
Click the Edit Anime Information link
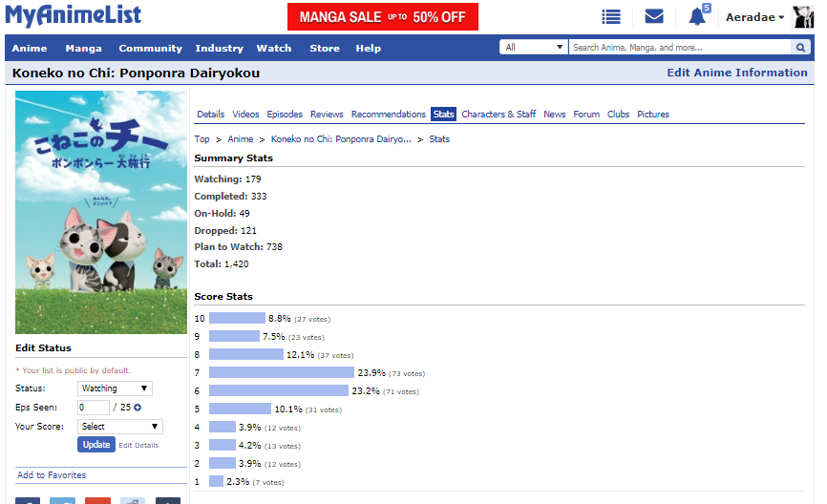click(736, 73)
